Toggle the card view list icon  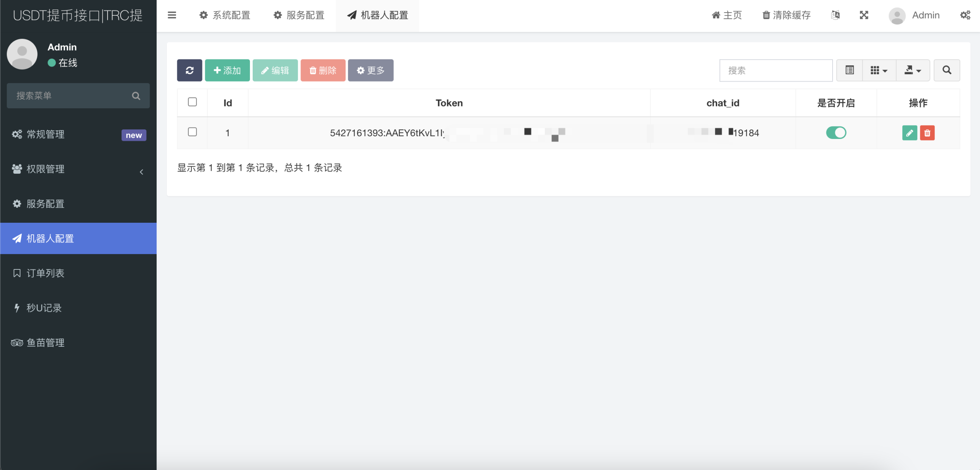click(x=849, y=70)
